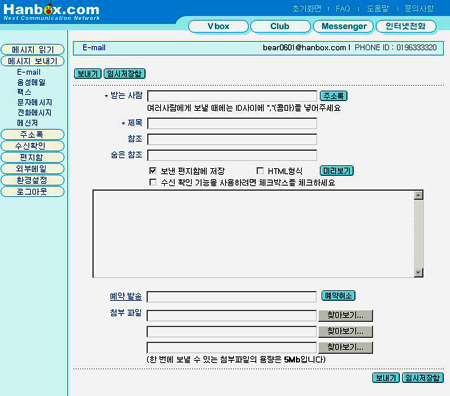Viewport: 450px width, 396px height.
Task: Open 주소록 in the sidebar
Action: click(32, 135)
